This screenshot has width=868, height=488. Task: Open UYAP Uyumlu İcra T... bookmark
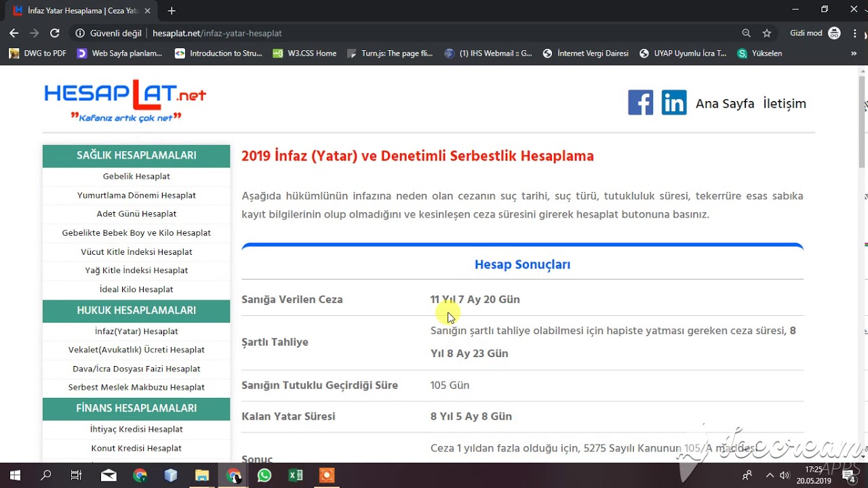click(683, 54)
